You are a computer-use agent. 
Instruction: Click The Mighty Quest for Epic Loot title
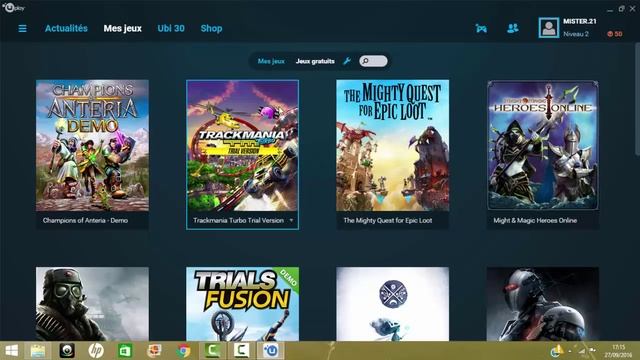tap(388, 220)
